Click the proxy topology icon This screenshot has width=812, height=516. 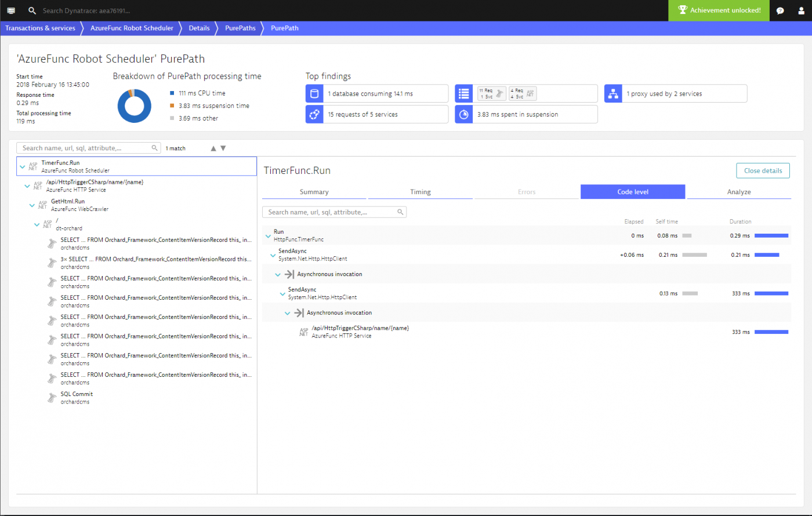point(613,93)
